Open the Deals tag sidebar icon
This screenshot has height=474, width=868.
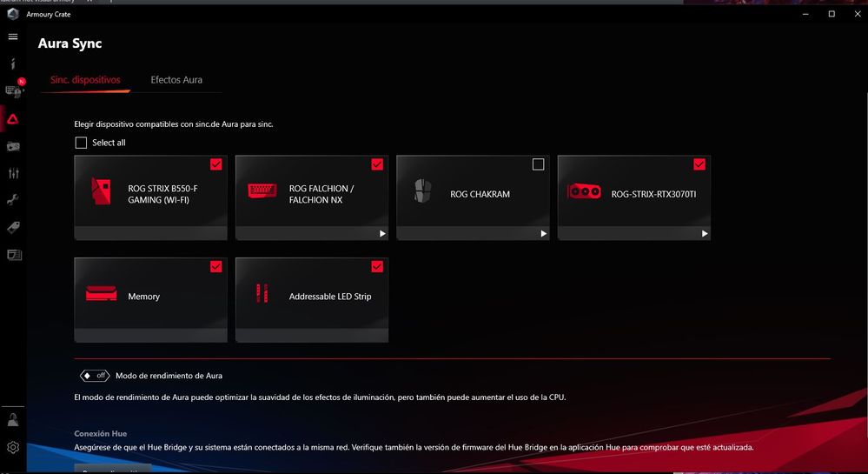13,227
